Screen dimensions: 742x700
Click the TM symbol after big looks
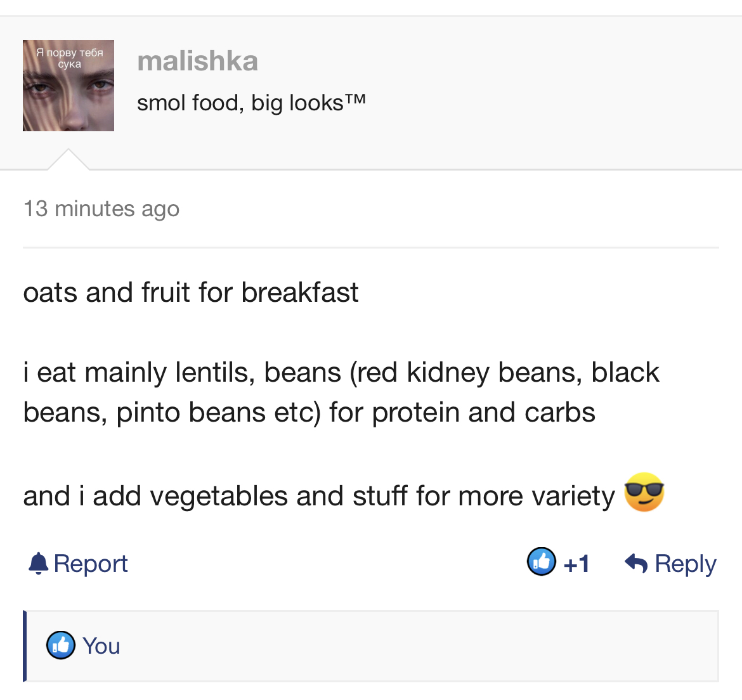355,99
